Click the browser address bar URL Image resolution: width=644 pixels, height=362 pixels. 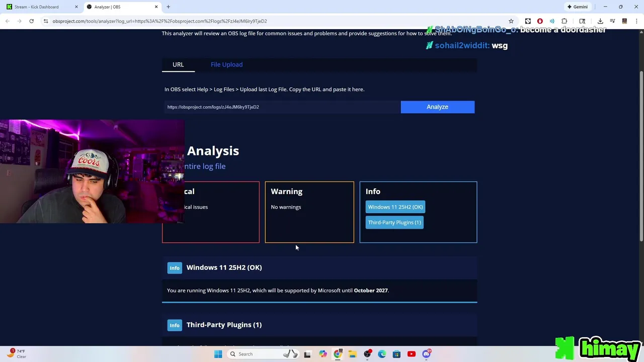(159, 21)
